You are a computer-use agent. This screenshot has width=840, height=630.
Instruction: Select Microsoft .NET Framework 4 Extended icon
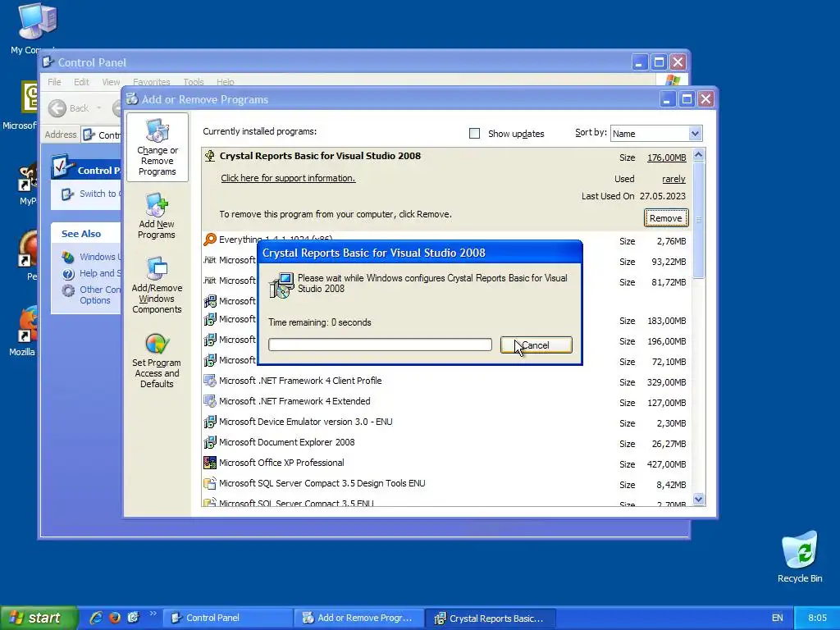click(210, 401)
